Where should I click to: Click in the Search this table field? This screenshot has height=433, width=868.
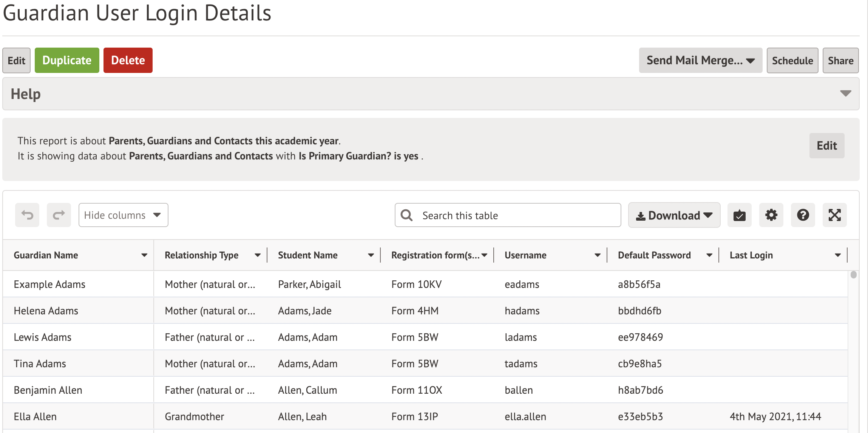point(517,215)
